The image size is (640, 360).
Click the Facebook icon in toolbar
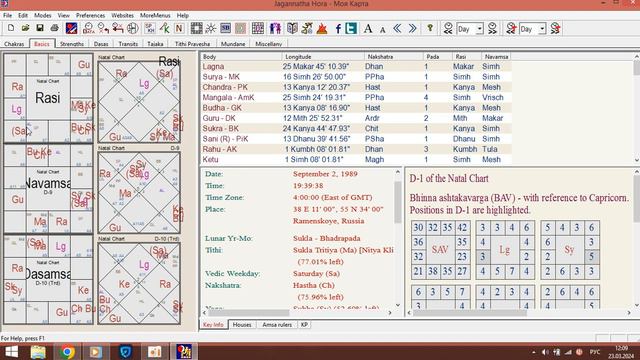338,28
